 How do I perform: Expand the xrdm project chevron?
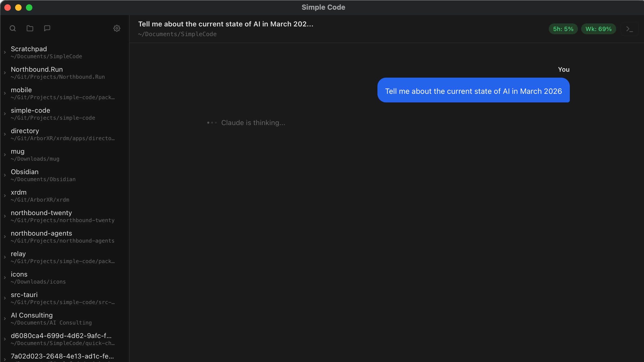point(5,196)
